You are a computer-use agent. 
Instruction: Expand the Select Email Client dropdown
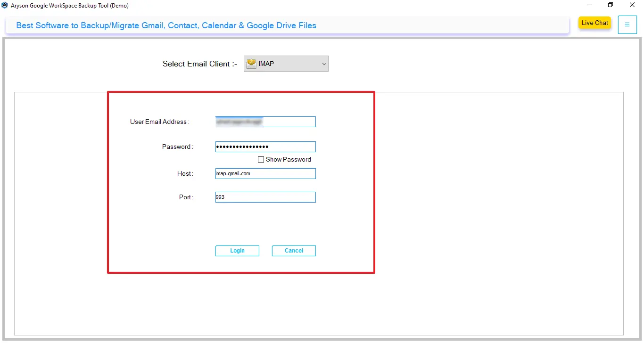286,64
